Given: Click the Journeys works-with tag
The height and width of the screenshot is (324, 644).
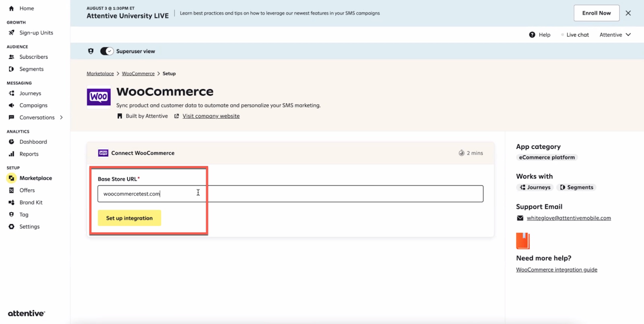Looking at the screenshot, I should [x=535, y=187].
